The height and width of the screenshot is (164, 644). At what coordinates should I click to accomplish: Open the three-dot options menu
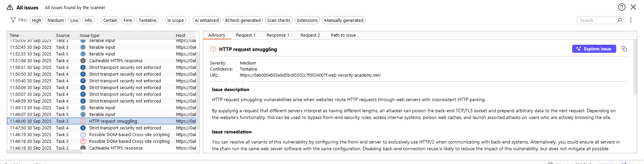point(631,20)
